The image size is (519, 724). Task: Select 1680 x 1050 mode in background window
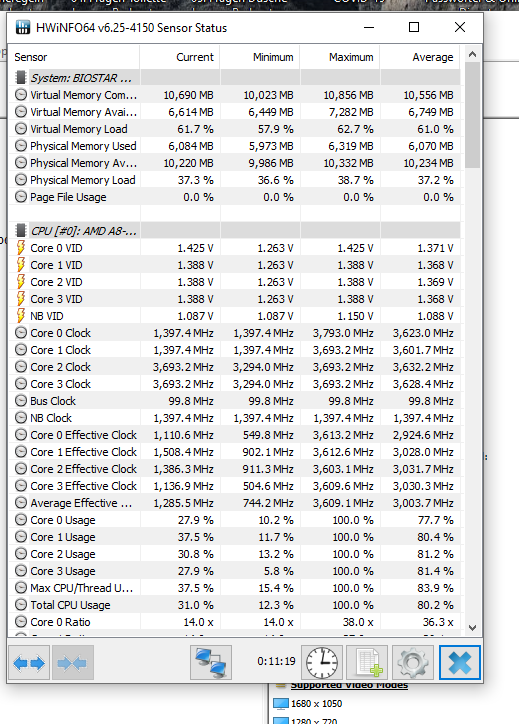(x=316, y=704)
